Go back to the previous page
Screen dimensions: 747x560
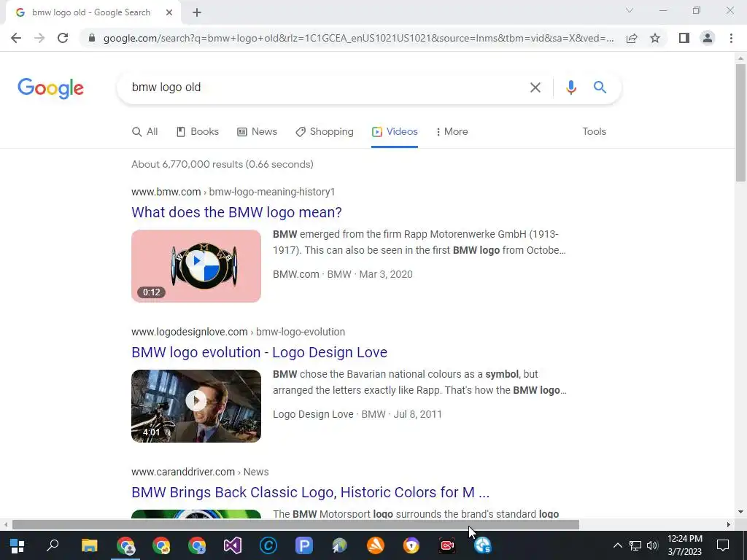tap(16, 38)
